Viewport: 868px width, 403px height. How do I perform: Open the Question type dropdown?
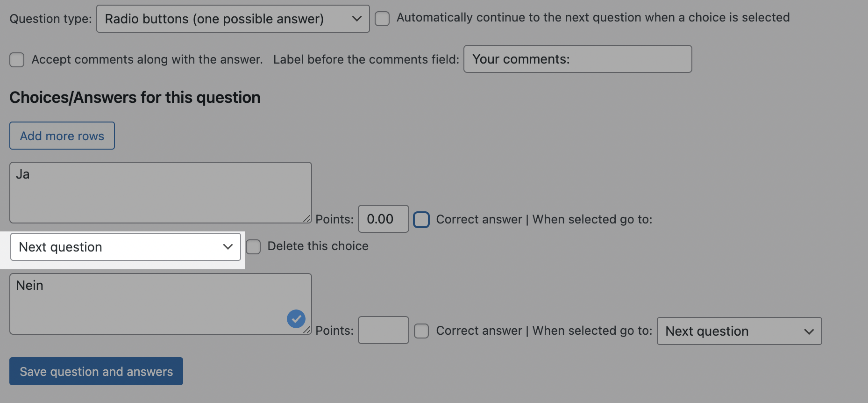(x=233, y=19)
